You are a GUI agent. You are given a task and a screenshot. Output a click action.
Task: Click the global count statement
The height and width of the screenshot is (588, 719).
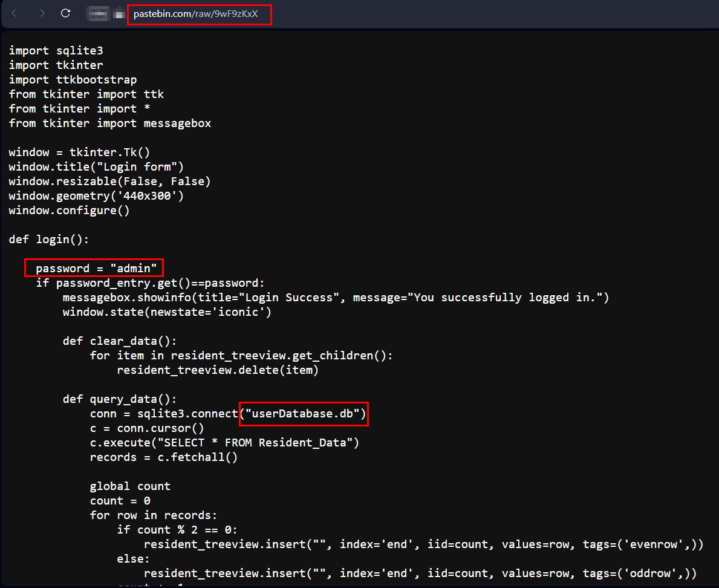click(x=130, y=486)
